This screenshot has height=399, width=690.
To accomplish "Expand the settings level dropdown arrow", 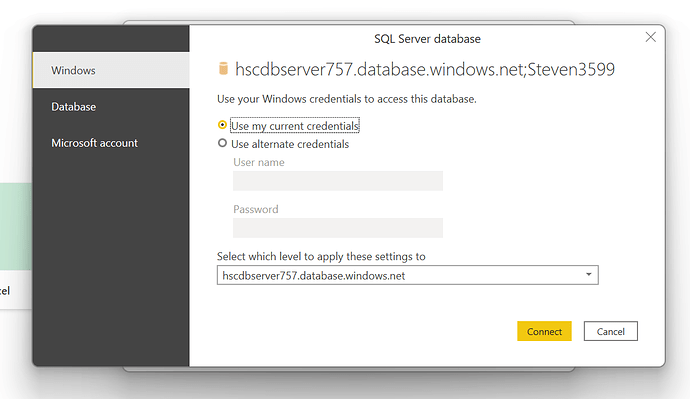I will [x=588, y=275].
